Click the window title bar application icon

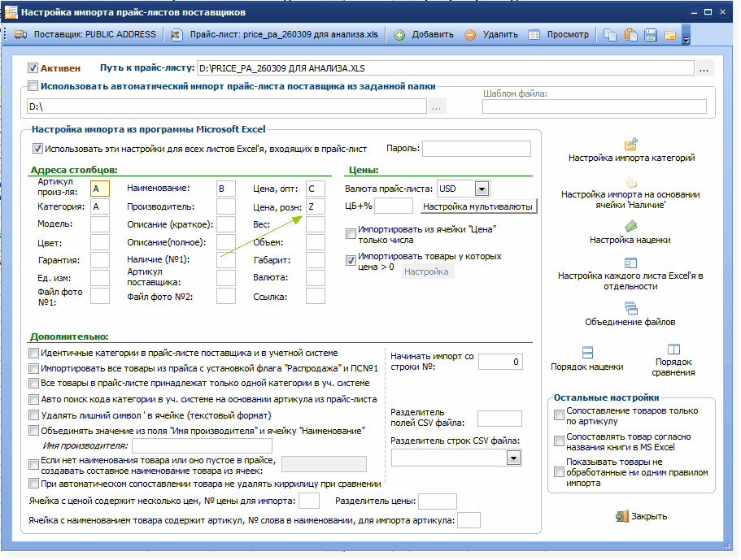pyautogui.click(x=11, y=12)
